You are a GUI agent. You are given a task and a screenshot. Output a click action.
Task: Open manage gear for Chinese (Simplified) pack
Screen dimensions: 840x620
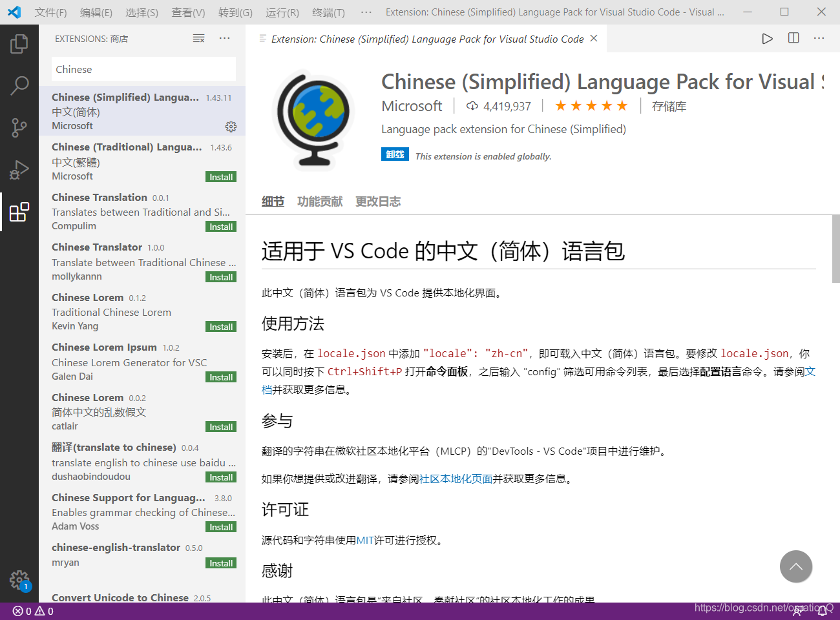coord(231,127)
